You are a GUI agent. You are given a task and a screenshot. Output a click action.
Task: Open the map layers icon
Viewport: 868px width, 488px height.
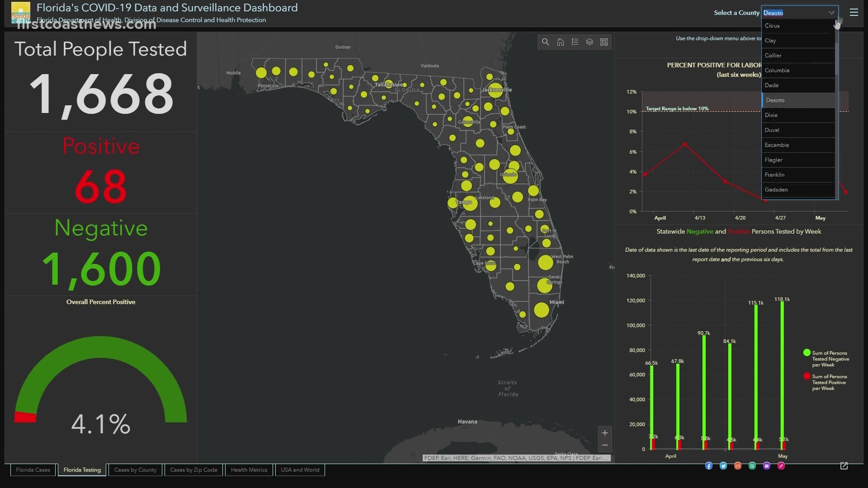(x=590, y=42)
